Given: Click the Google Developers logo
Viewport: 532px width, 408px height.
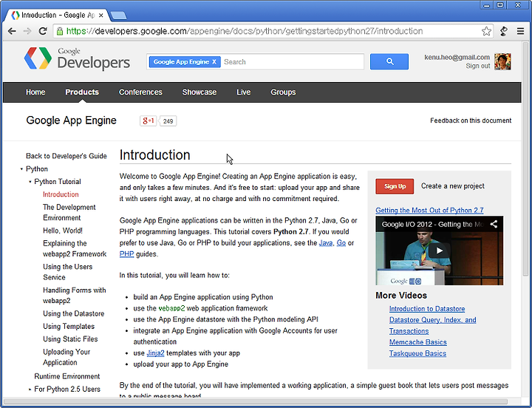Looking at the screenshot, I should (x=77, y=58).
